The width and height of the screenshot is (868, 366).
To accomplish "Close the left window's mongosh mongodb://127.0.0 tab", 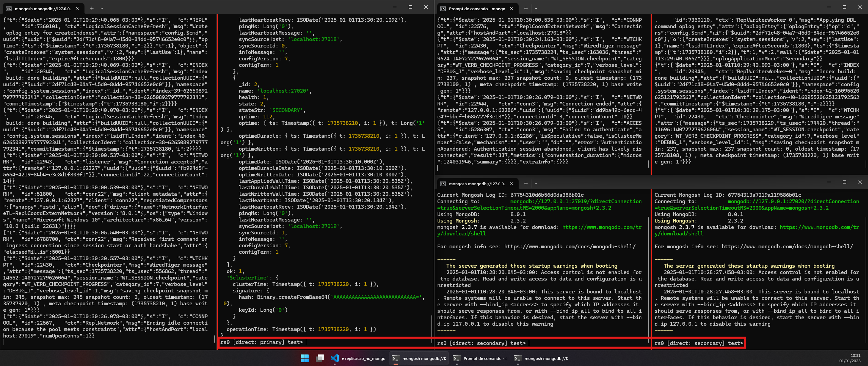I will tap(77, 8).
